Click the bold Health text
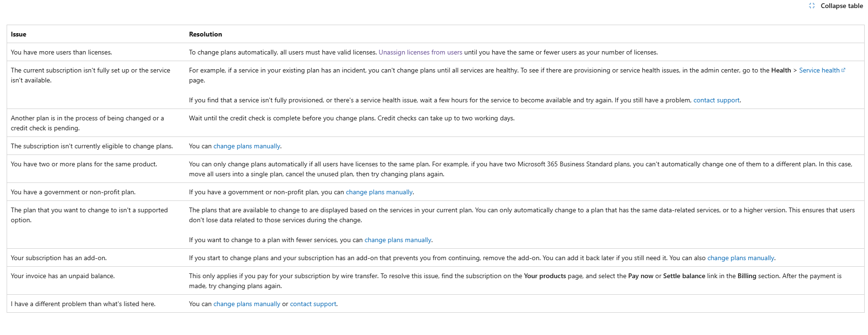The height and width of the screenshot is (335, 868). point(781,70)
